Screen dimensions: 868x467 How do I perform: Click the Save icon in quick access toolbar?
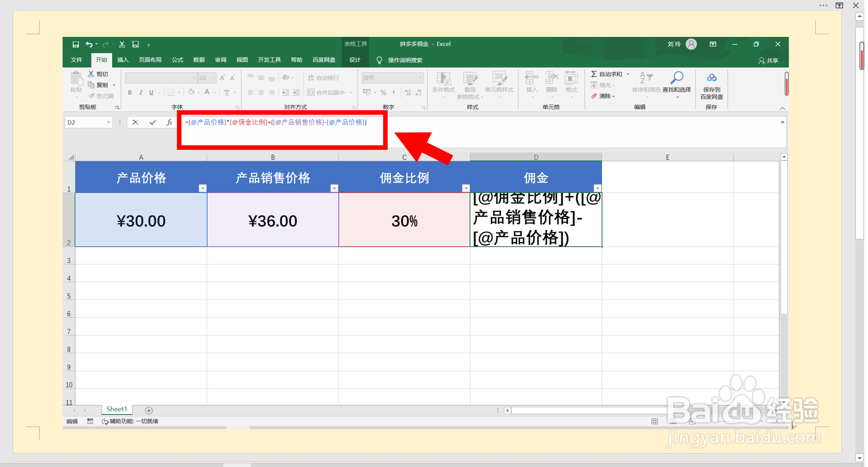point(76,45)
